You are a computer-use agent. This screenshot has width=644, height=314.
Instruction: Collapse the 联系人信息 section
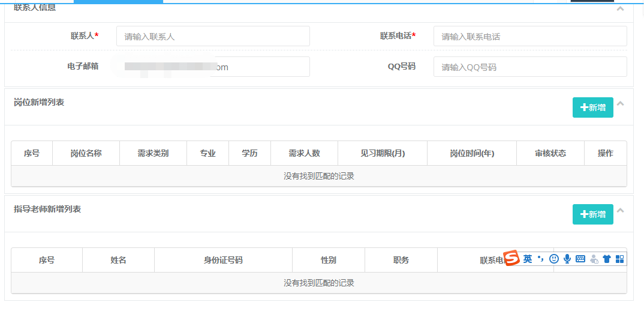coord(621,8)
